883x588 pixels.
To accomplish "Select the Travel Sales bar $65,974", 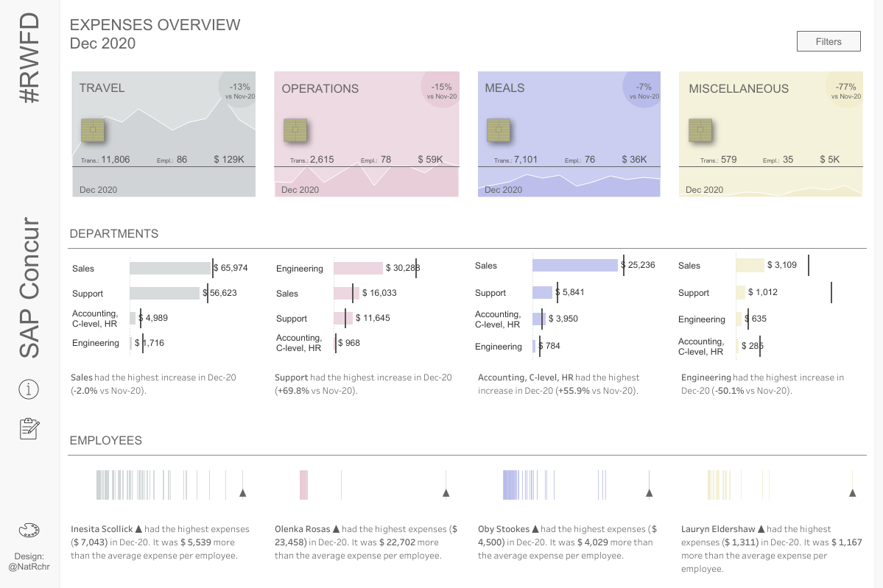I will [170, 268].
